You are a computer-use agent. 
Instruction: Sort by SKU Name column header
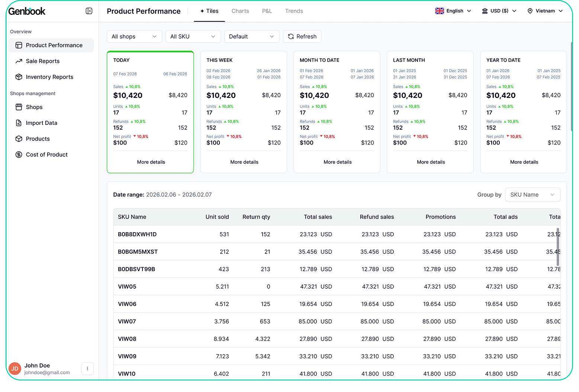[x=132, y=217]
